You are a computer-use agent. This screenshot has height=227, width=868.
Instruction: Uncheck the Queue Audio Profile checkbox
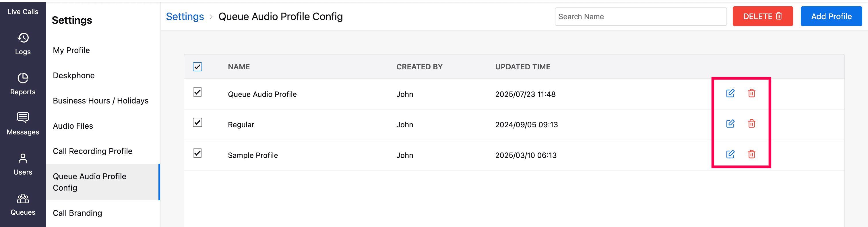[x=197, y=92]
